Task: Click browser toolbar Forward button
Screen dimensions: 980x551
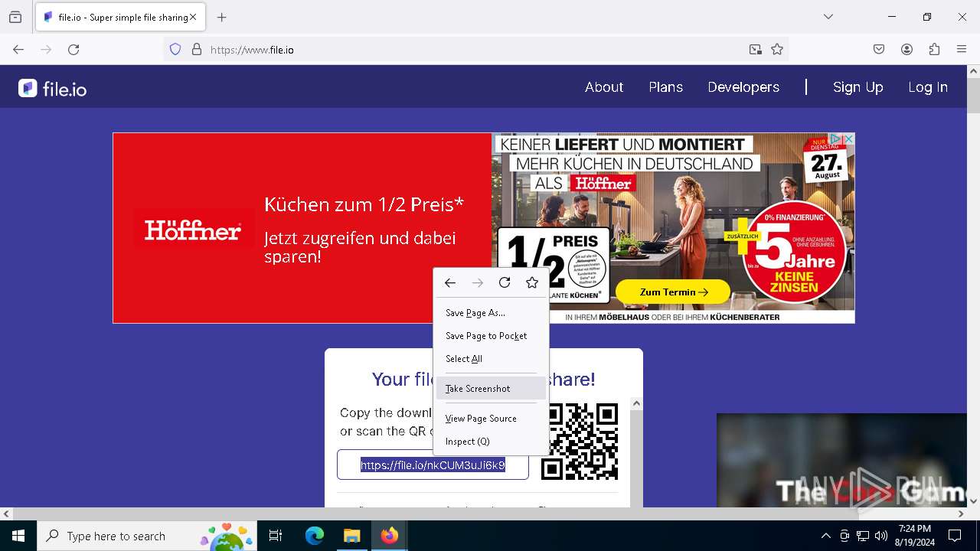Action: point(46,50)
